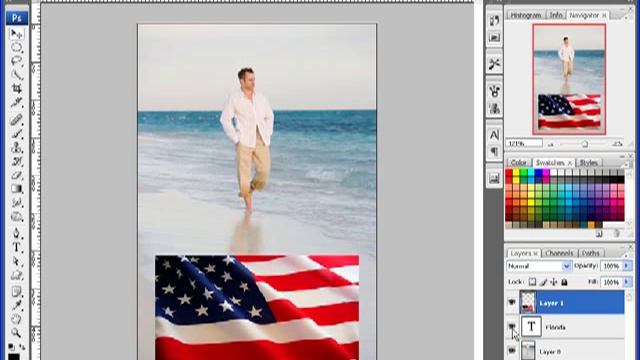Click delete swatch trash icon
The image size is (640, 360).
[617, 233]
